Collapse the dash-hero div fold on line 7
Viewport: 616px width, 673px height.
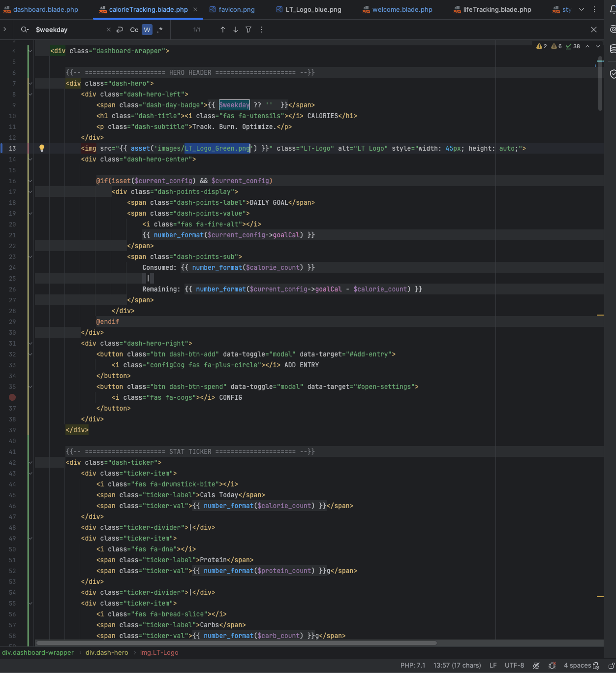pos(30,83)
